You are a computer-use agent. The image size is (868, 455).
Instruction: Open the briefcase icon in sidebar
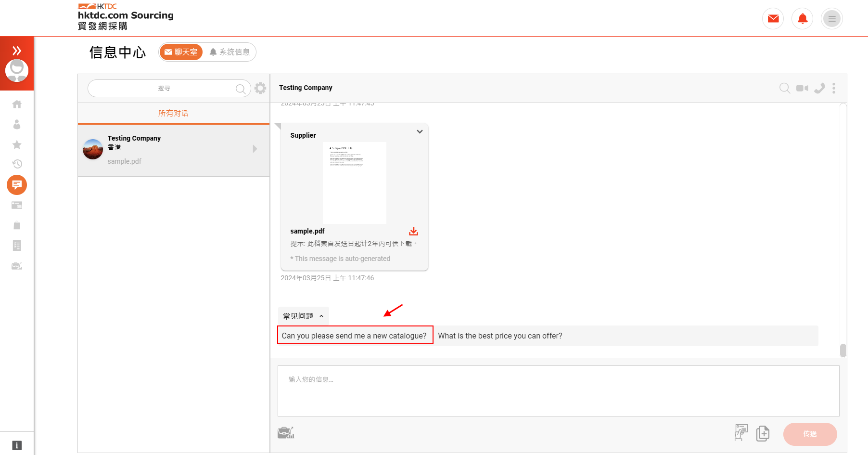[x=17, y=266]
